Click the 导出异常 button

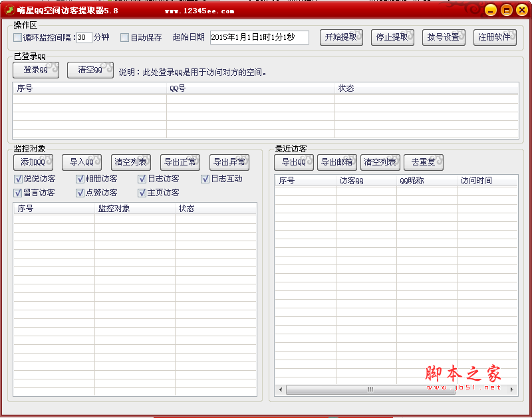pyautogui.click(x=229, y=162)
